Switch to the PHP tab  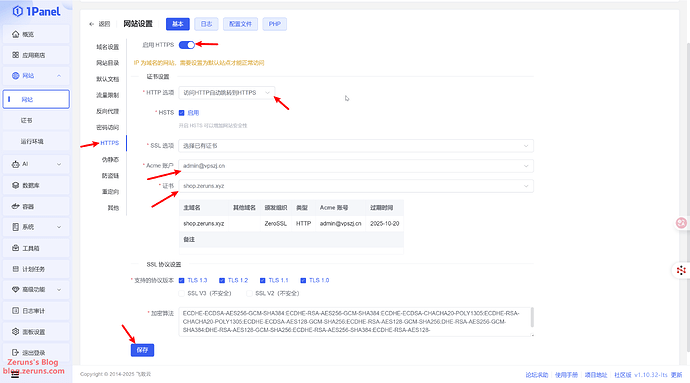click(275, 24)
